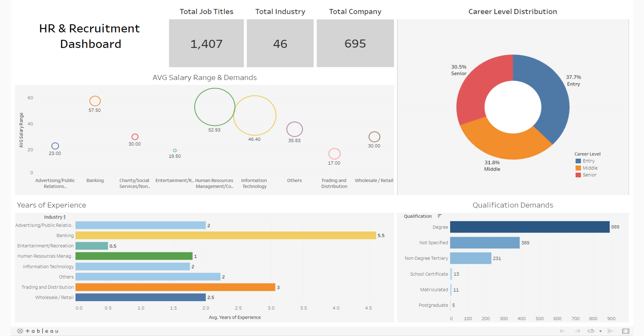This screenshot has height=336, width=644.
Task: Enter full screen mode
Action: (x=626, y=331)
